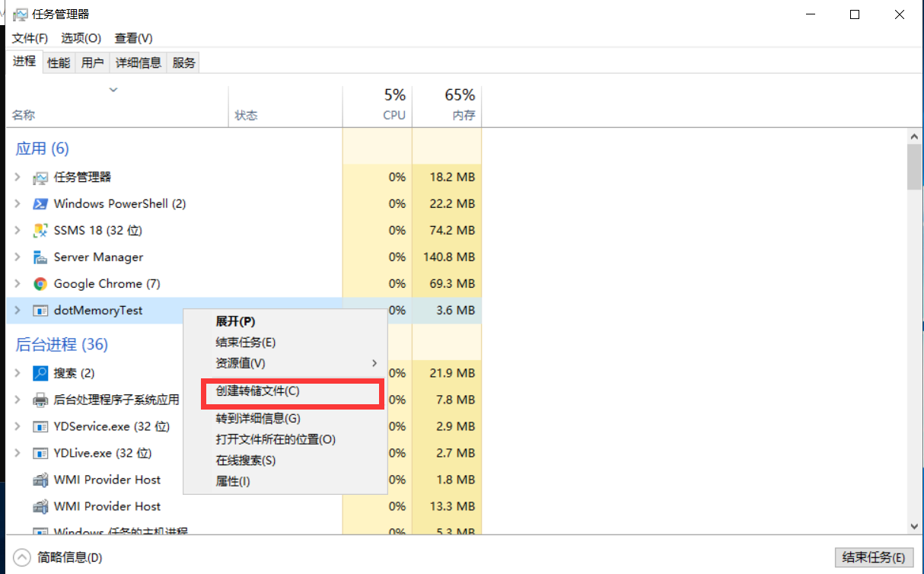Screen dimensions: 924x574
Task: Expand the 后台处理程序子系统应用 row
Action: coord(18,400)
